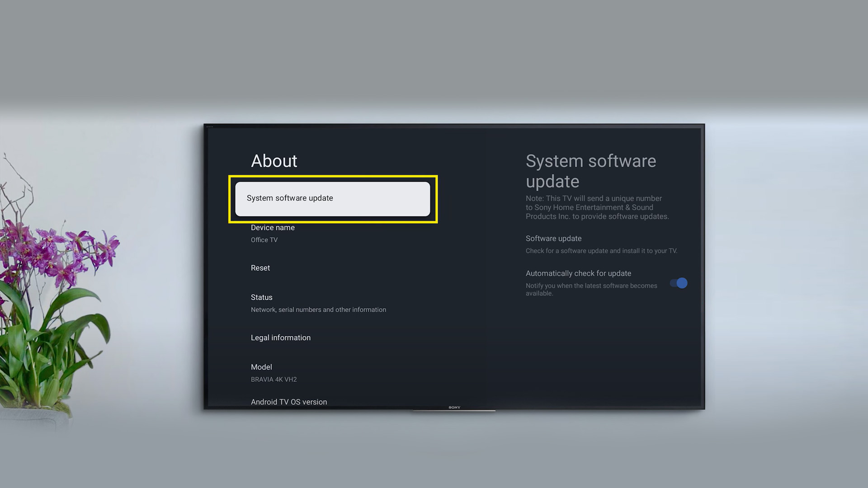Click the Sony logo on TV bezel
Image resolution: width=868 pixels, height=488 pixels.
point(454,408)
